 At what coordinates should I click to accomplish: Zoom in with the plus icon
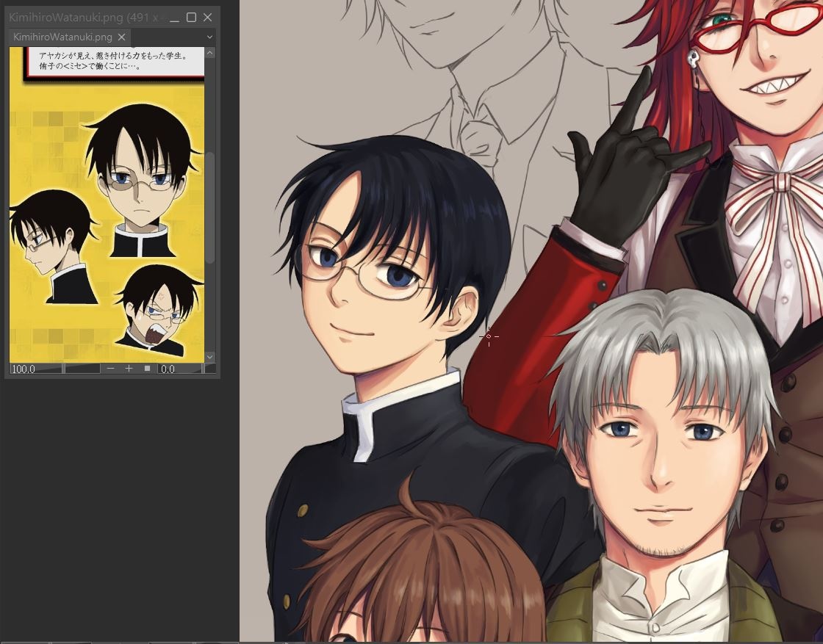(x=129, y=369)
